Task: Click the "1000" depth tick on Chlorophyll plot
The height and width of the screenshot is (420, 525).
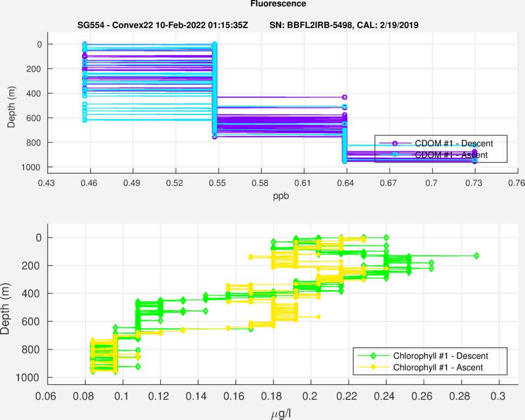Action: point(29,378)
